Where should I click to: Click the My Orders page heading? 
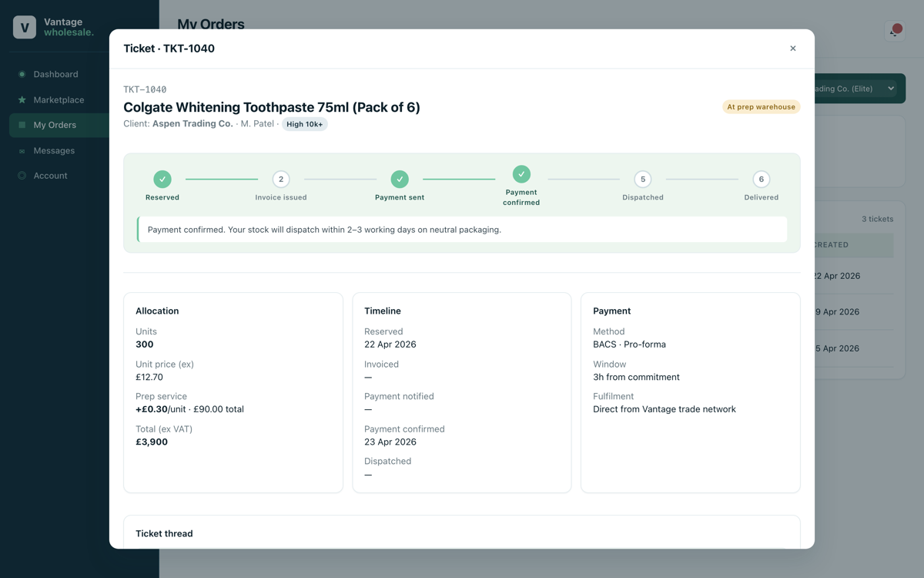(211, 24)
